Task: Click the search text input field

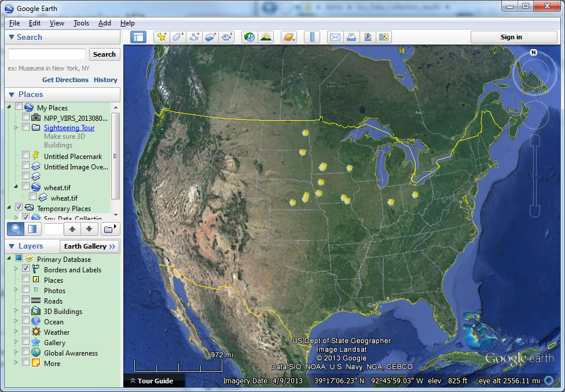Action: [x=47, y=54]
